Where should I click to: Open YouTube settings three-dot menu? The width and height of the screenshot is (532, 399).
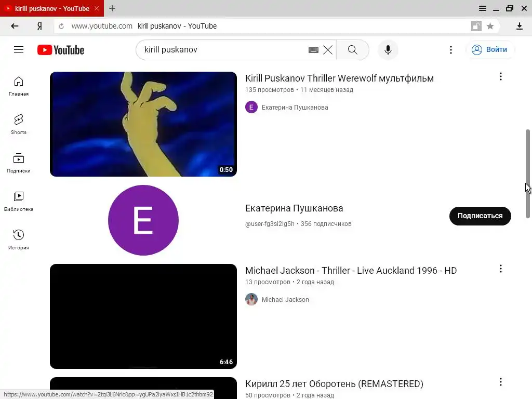[450, 50]
